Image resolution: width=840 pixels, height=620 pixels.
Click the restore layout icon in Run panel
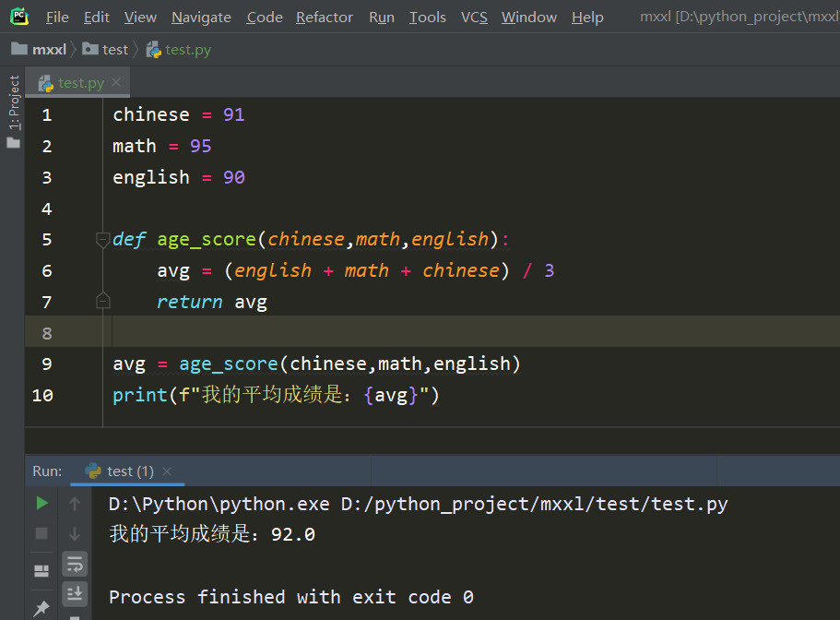click(x=41, y=571)
